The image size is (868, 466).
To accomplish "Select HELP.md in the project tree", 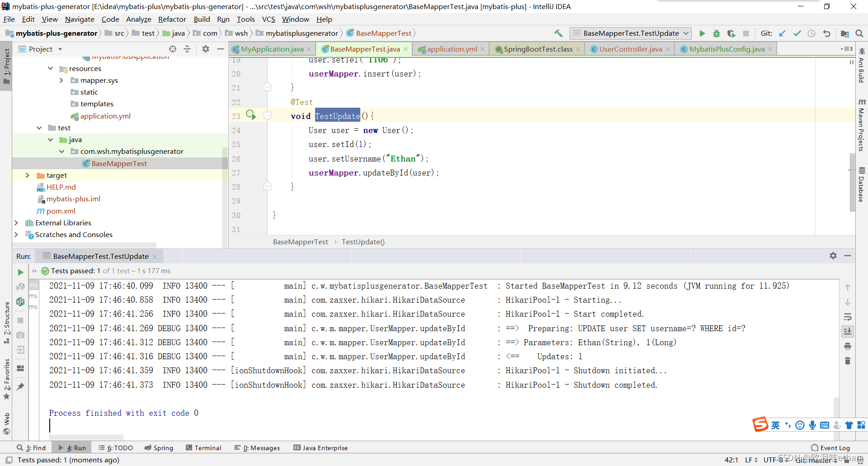I will 61,187.
